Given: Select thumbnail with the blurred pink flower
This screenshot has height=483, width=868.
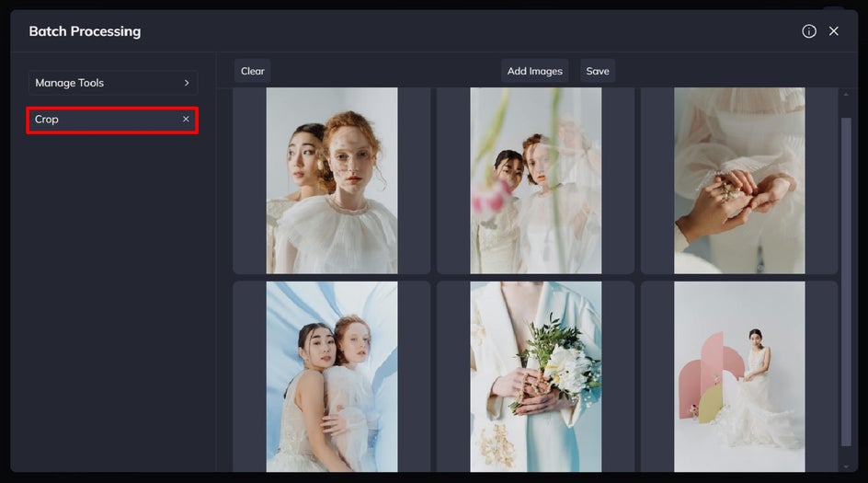Looking at the screenshot, I should click(536, 180).
